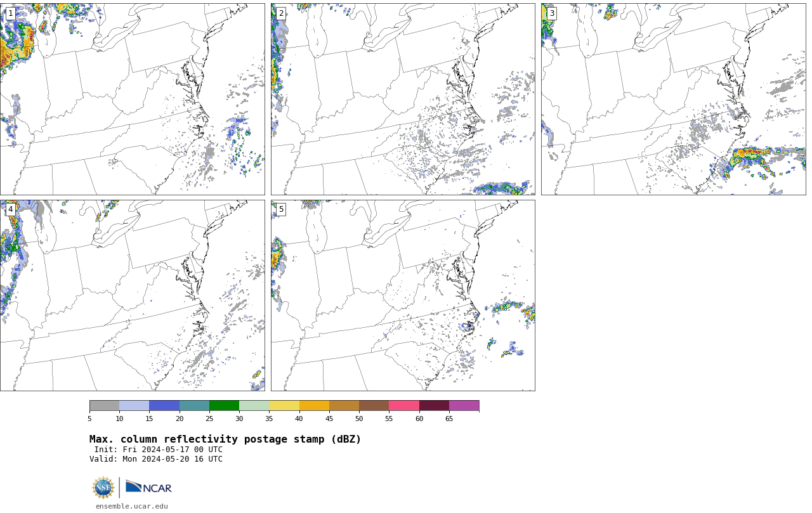Click the panel number label 4

click(10, 209)
